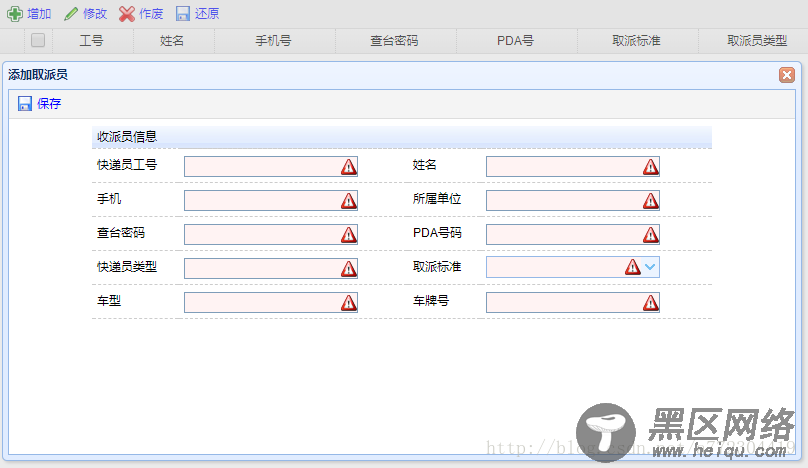Click the 所属单位 label
Image resolution: width=808 pixels, height=468 pixels.
pos(437,199)
